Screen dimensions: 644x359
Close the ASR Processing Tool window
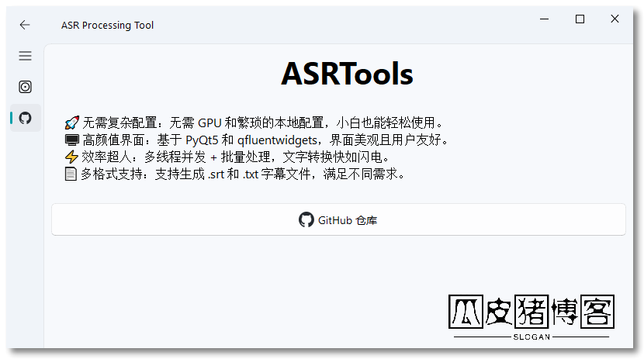[615, 19]
